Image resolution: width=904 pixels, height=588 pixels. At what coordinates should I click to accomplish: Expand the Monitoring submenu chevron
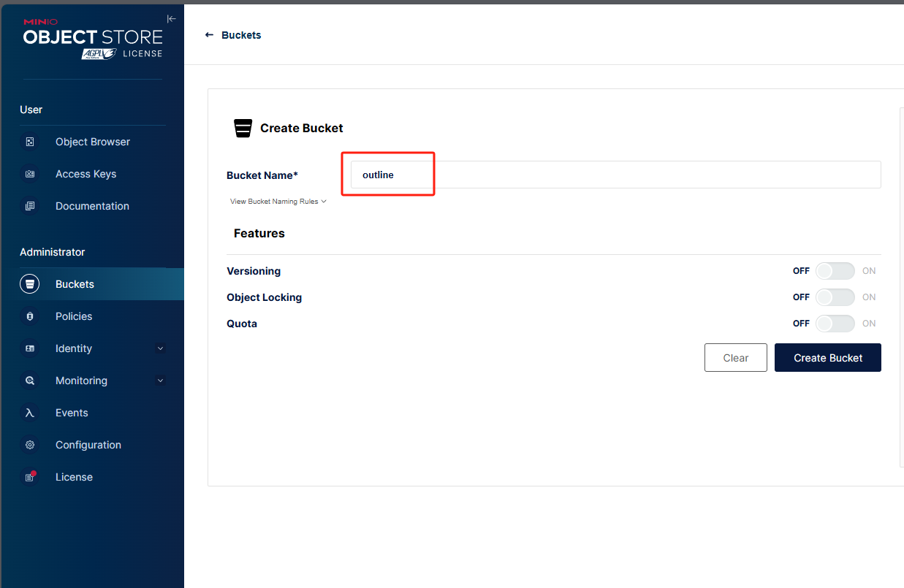[x=161, y=381]
